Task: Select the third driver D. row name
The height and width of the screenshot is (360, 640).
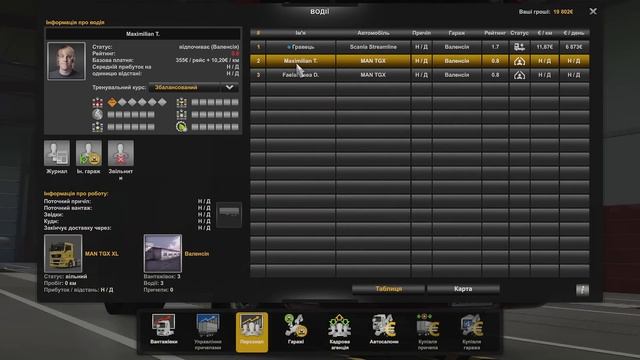Action: [300, 75]
